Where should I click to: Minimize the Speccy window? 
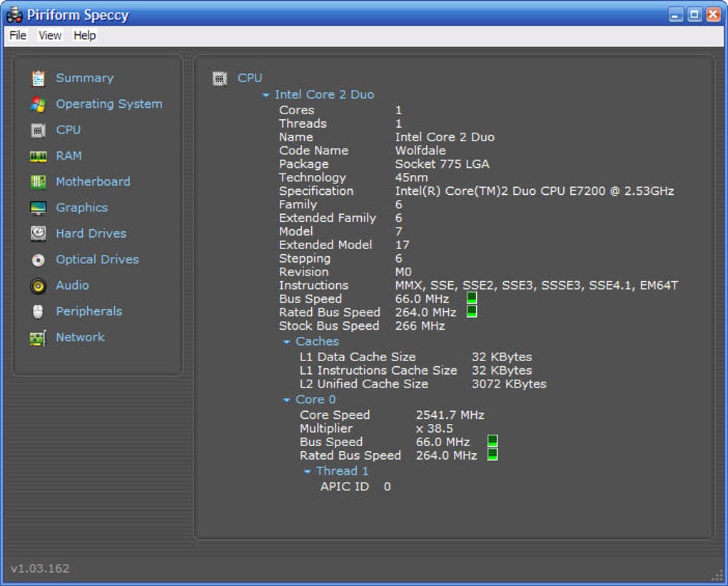click(676, 15)
